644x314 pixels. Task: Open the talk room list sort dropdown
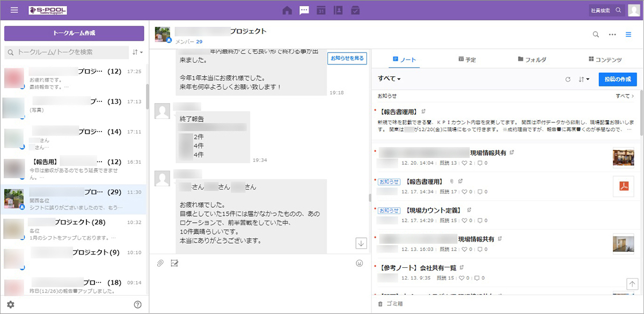tap(137, 52)
